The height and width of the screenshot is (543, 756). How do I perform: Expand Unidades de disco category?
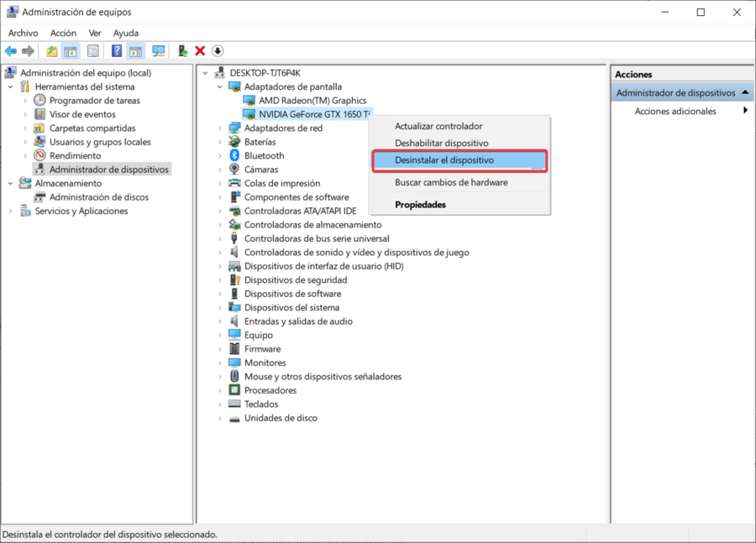(220, 418)
